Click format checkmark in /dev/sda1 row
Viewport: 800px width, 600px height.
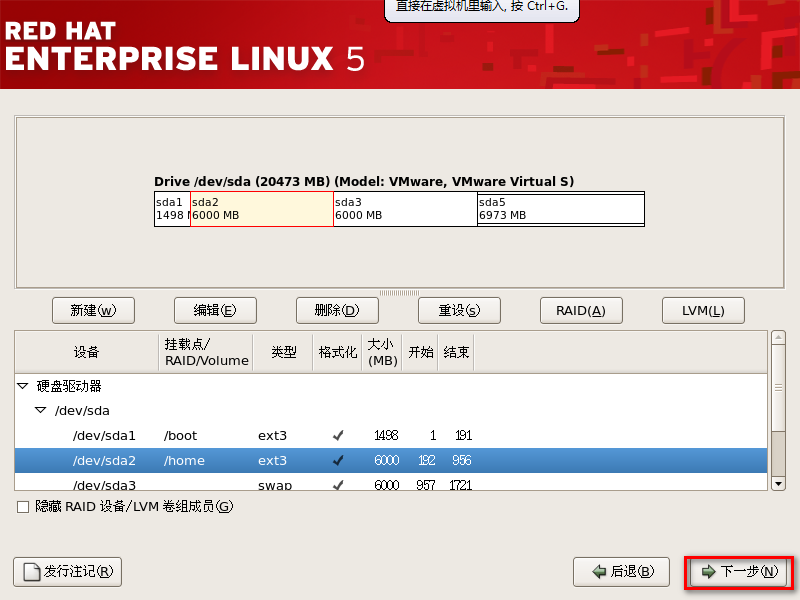[338, 435]
